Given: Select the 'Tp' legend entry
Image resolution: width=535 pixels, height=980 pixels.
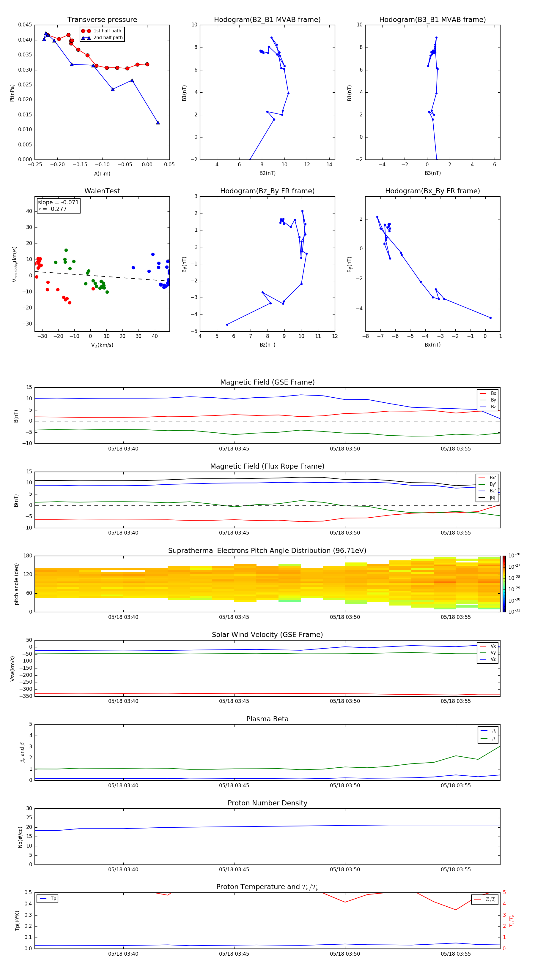Looking at the screenshot, I should coord(48,899).
